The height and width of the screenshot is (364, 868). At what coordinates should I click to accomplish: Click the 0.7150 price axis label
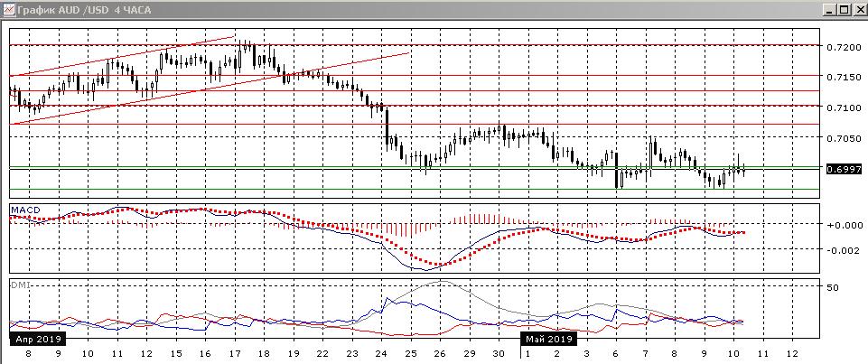point(845,77)
